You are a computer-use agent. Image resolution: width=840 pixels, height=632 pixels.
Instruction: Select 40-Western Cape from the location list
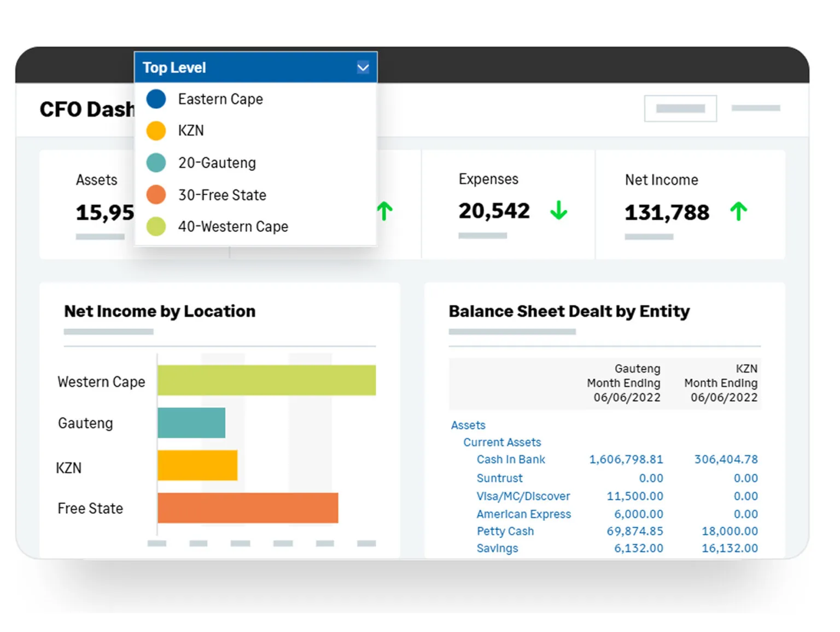tap(234, 226)
